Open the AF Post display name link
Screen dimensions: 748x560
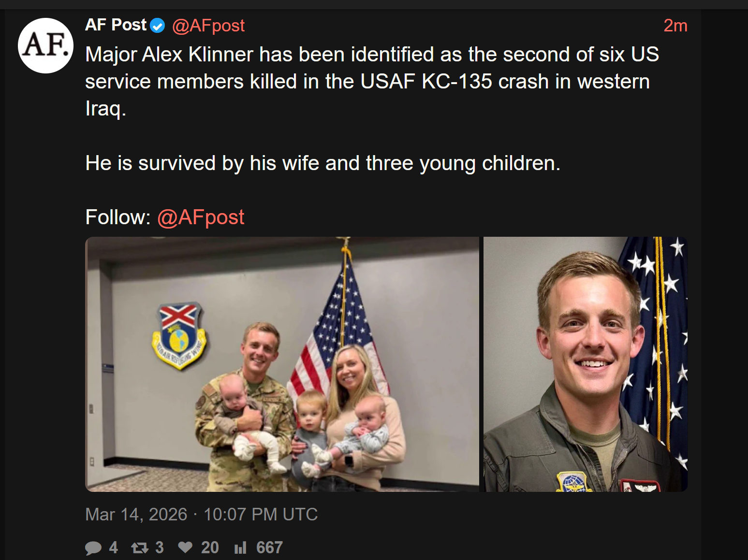point(116,25)
